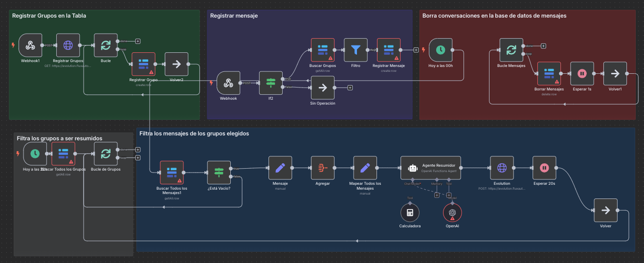Click the Registrar Grupos HTTP globe node

(x=68, y=45)
